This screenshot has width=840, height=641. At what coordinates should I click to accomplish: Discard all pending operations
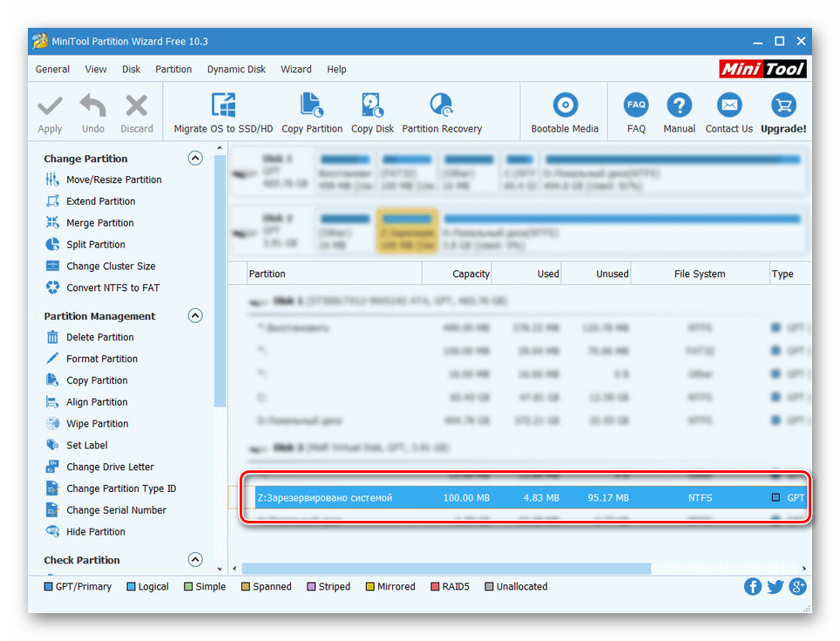coord(137,113)
